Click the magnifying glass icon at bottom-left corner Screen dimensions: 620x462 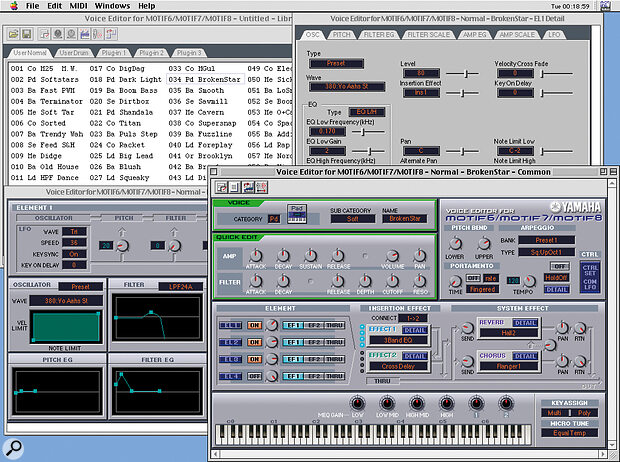click(x=13, y=449)
